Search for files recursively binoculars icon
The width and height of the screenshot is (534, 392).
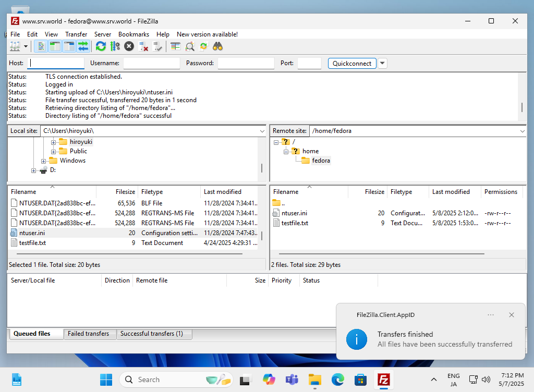[217, 46]
